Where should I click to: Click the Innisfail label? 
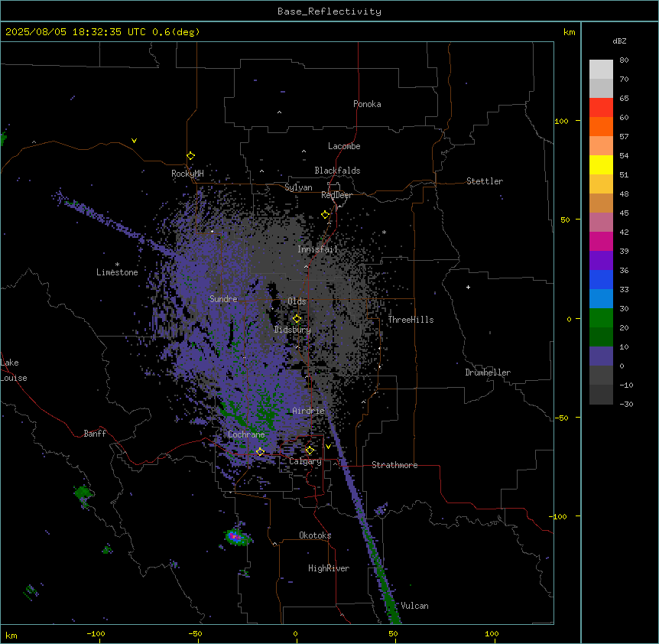pyautogui.click(x=317, y=249)
